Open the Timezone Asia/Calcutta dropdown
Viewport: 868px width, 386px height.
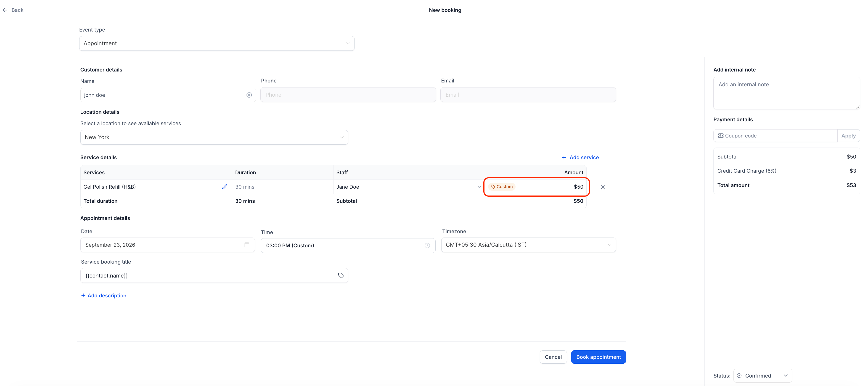tap(528, 245)
